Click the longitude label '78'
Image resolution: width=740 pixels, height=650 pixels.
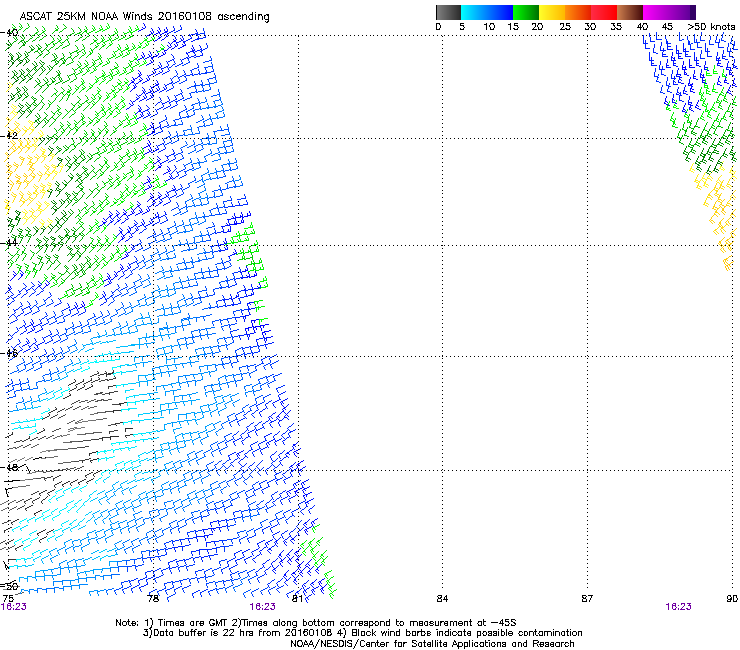click(x=153, y=599)
